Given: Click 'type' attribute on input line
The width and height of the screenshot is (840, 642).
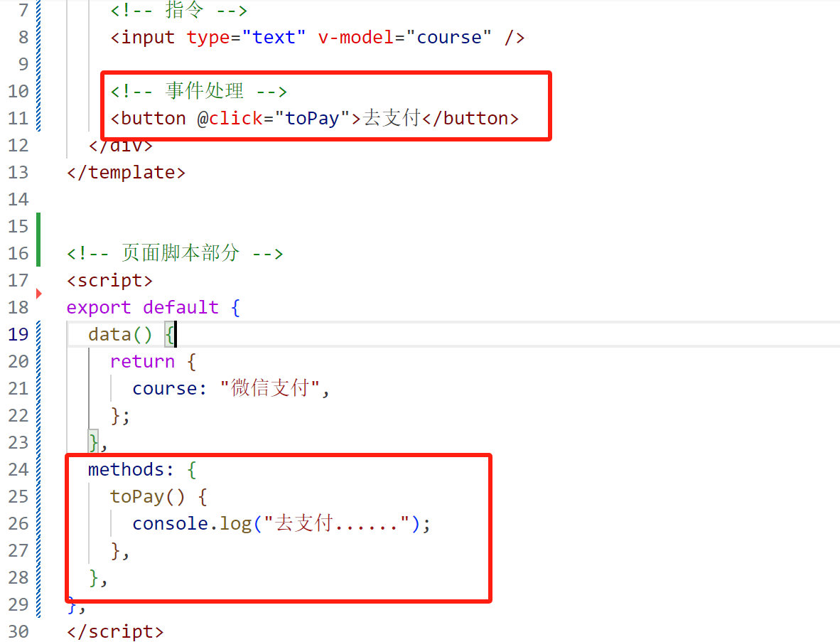Looking at the screenshot, I should click(x=208, y=38).
